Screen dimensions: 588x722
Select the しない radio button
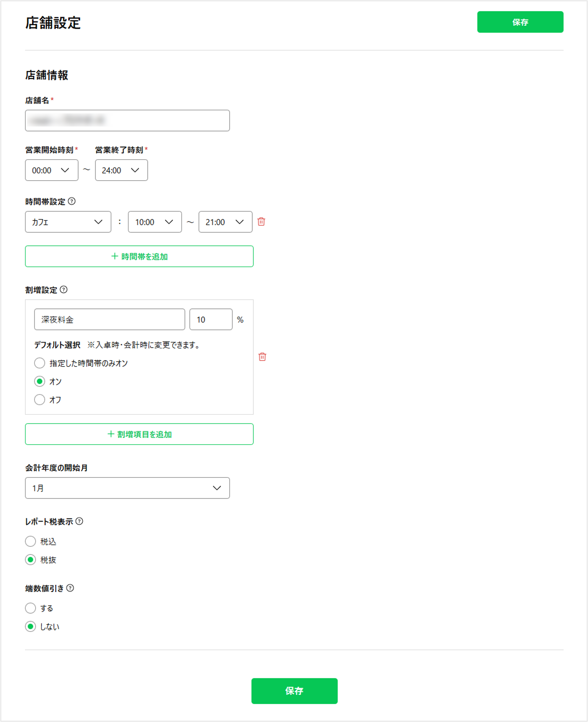click(30, 626)
